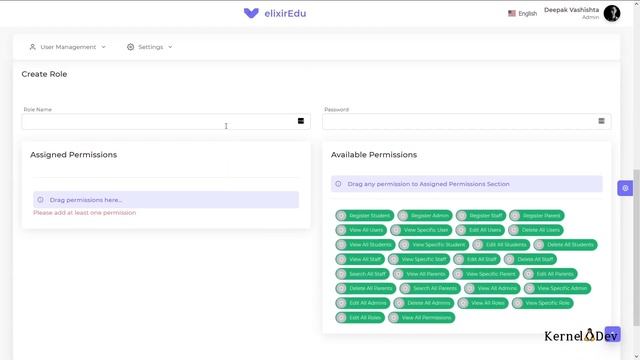Click the circular icon on the Register Student chip
Image resolution: width=640 pixels, height=360 pixels.
point(342,215)
